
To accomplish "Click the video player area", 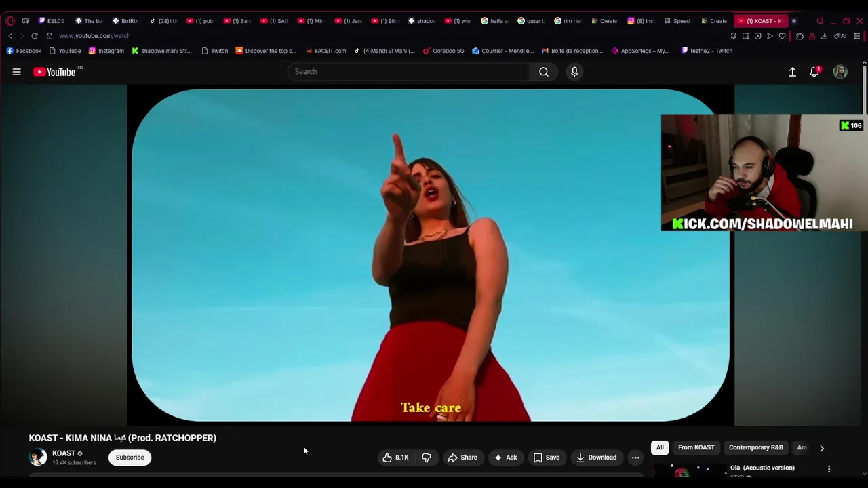I will pos(431,255).
